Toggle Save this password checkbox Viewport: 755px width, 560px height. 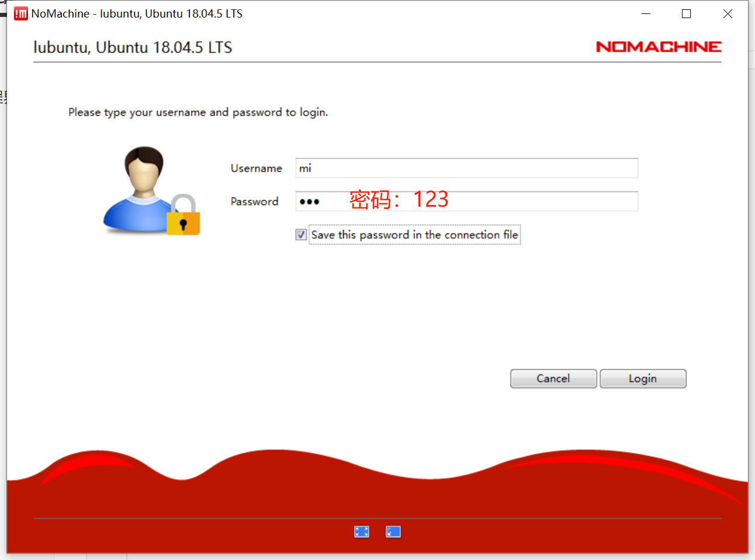(x=301, y=235)
